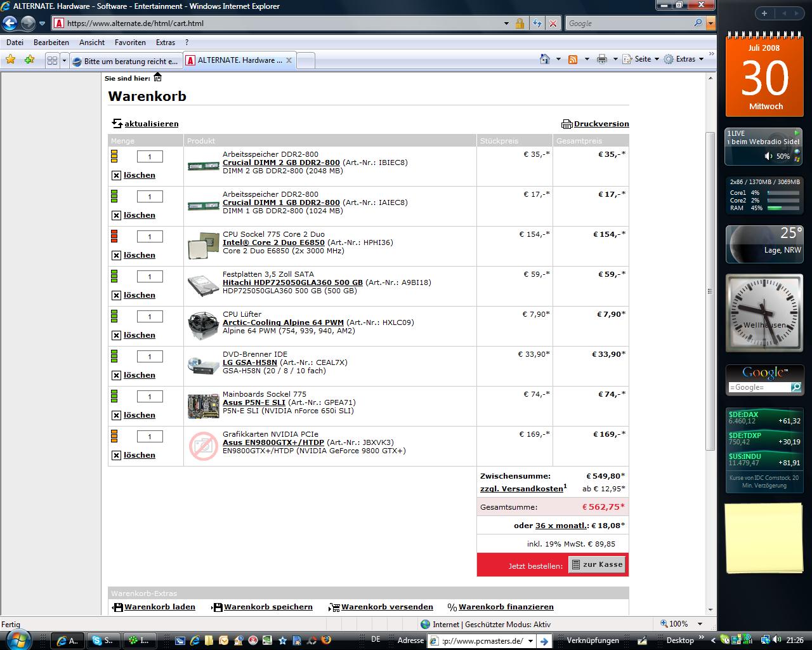
Task: Expand the Quick Tabs tab list arrow
Action: tap(64, 60)
